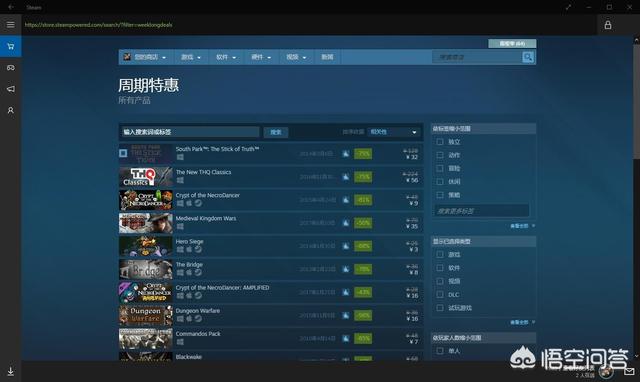The image size is (640, 382).
Task: Expand the 游戏 dropdown in the store nav
Action: coord(191,57)
